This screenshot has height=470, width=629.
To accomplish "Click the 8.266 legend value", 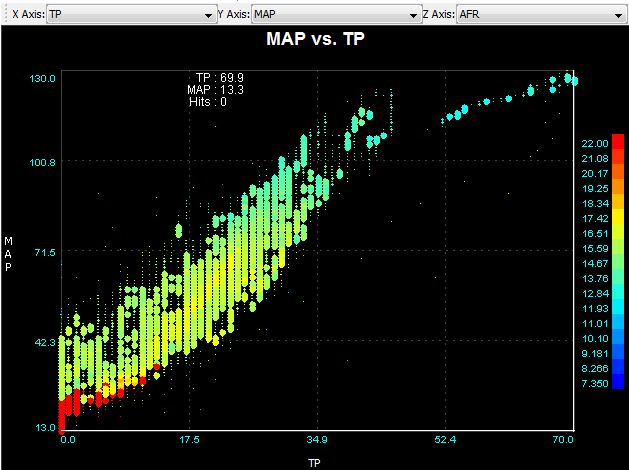I will click(595, 368).
